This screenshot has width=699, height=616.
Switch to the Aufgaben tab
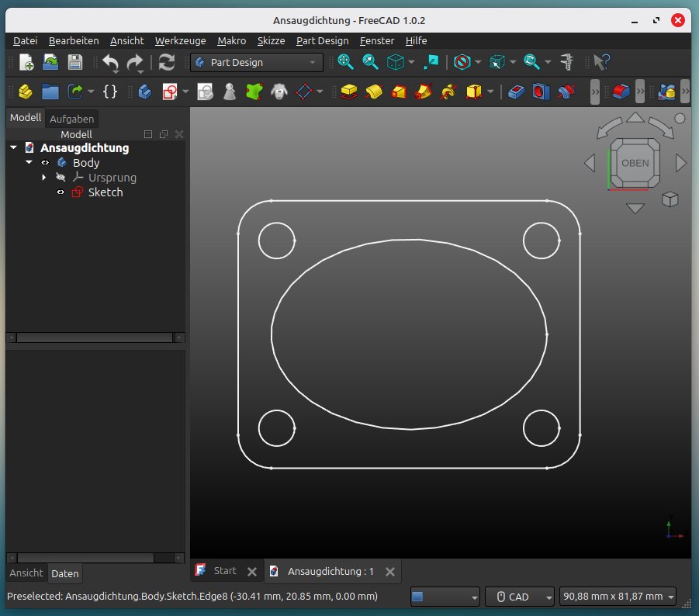coord(71,119)
